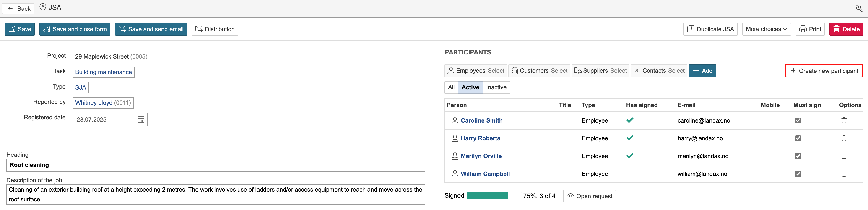Click the Print button

(810, 29)
